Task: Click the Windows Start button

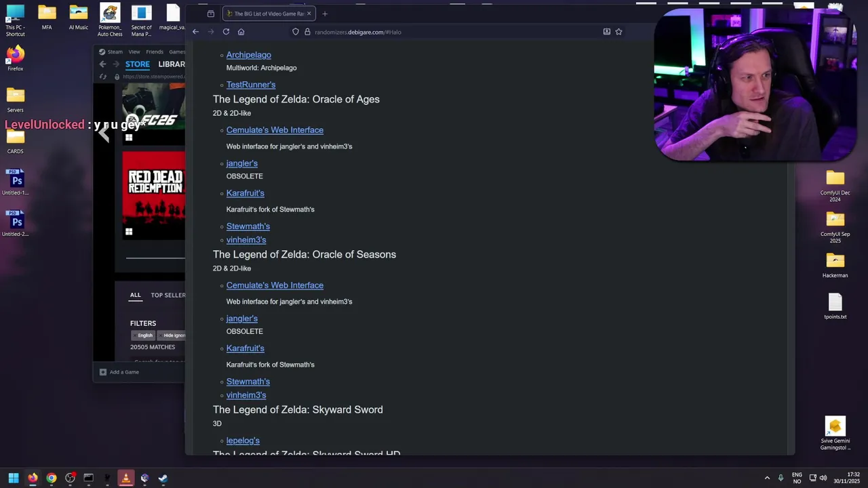Action: (x=14, y=478)
